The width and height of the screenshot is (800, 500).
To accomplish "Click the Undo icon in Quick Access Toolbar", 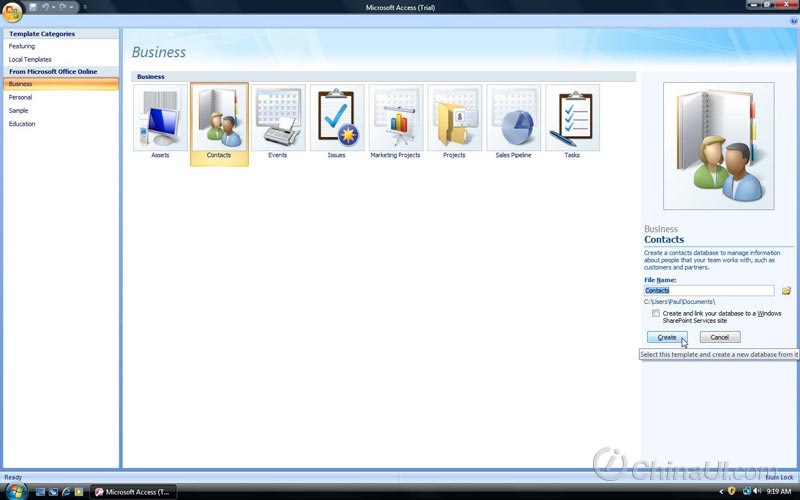I will tap(45, 7).
